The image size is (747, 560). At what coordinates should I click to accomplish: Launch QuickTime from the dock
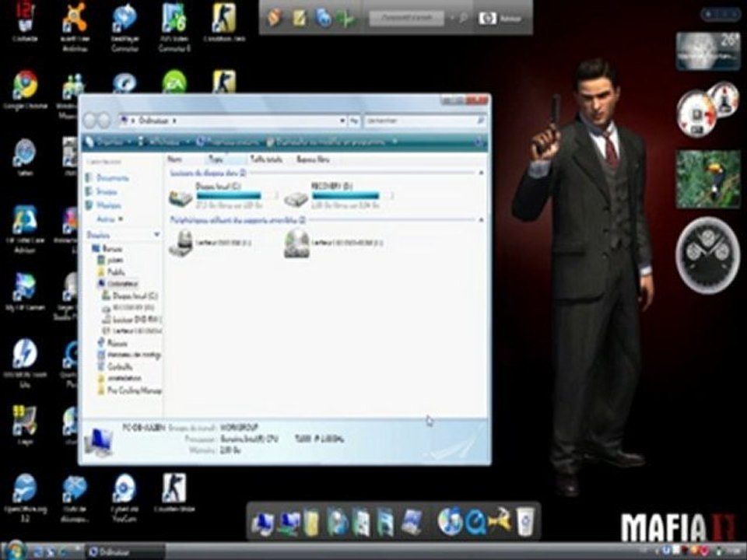pyautogui.click(x=475, y=523)
